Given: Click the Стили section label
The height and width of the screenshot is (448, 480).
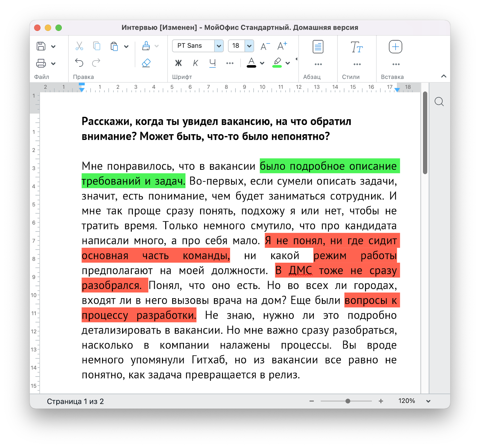Looking at the screenshot, I should (351, 77).
